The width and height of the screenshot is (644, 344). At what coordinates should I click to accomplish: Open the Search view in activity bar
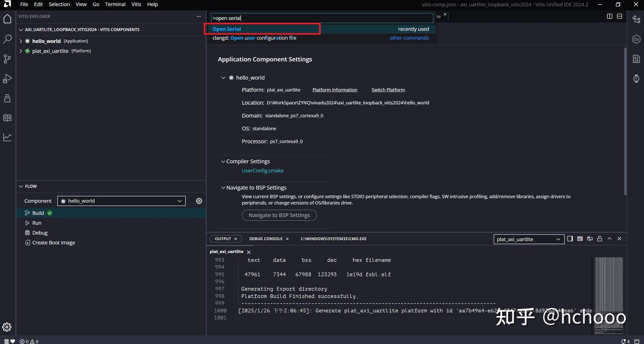tap(7, 39)
